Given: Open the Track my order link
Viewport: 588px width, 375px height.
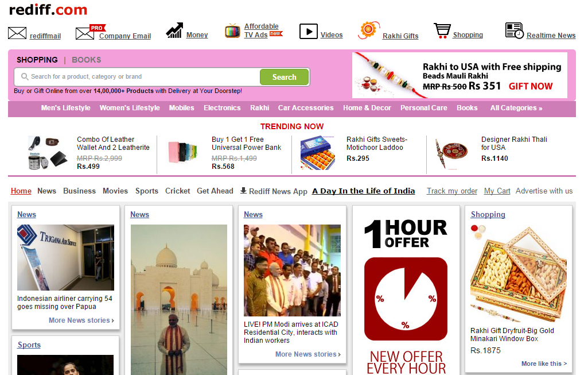Looking at the screenshot, I should coord(452,191).
